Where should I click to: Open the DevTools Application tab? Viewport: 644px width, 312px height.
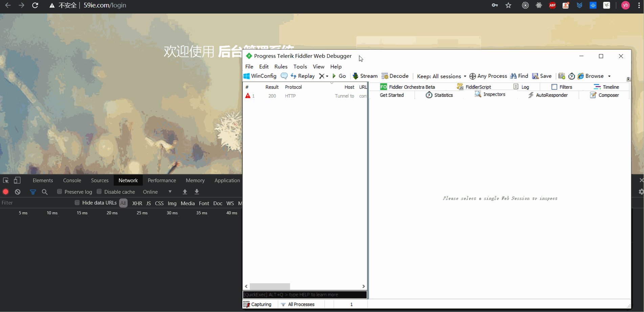pos(227,181)
